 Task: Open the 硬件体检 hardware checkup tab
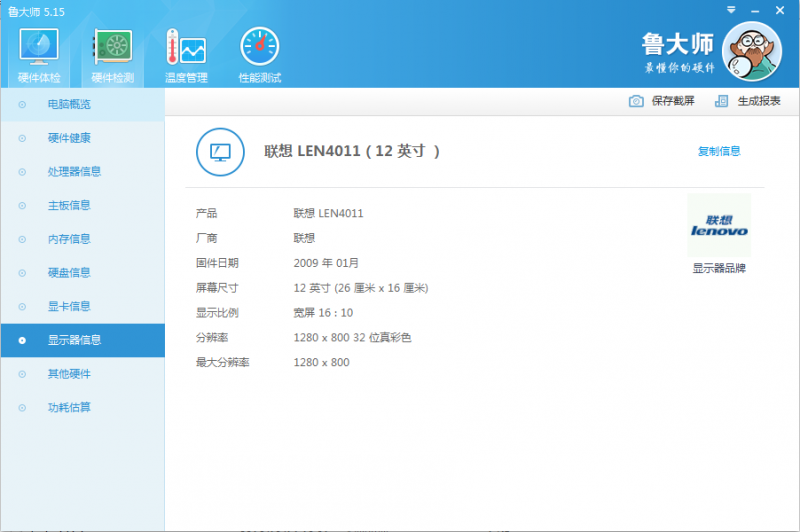pyautogui.click(x=39, y=56)
